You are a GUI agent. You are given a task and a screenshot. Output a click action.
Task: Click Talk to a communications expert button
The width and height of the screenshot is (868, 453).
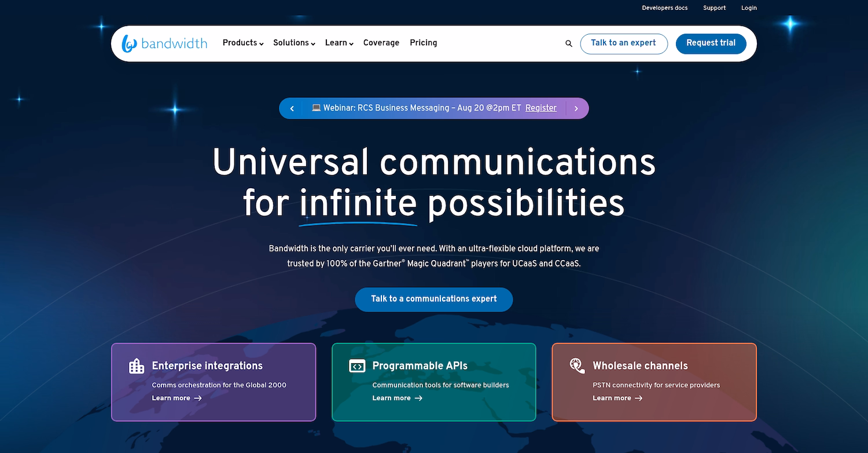point(434,299)
